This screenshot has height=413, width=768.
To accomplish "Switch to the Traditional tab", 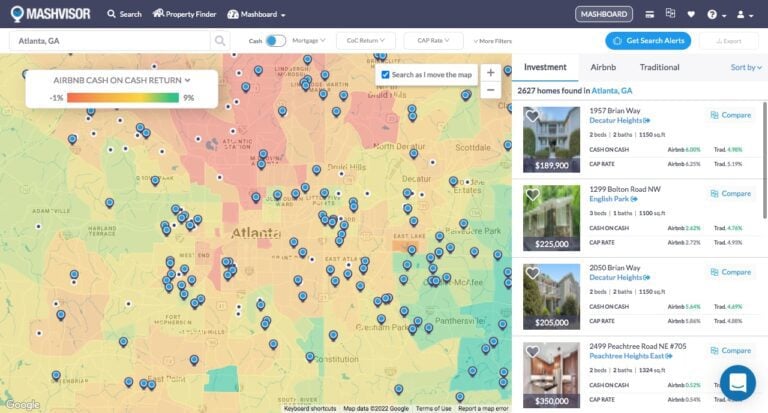I will click(x=659, y=67).
